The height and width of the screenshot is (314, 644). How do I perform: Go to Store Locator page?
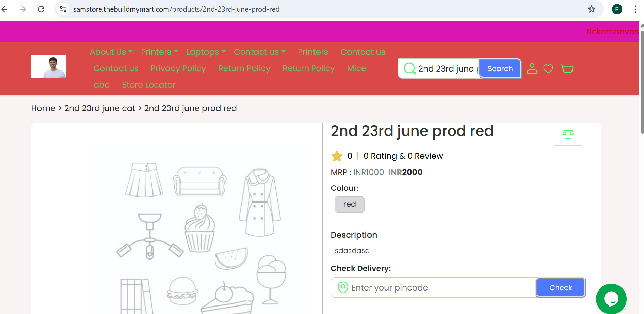tap(149, 85)
